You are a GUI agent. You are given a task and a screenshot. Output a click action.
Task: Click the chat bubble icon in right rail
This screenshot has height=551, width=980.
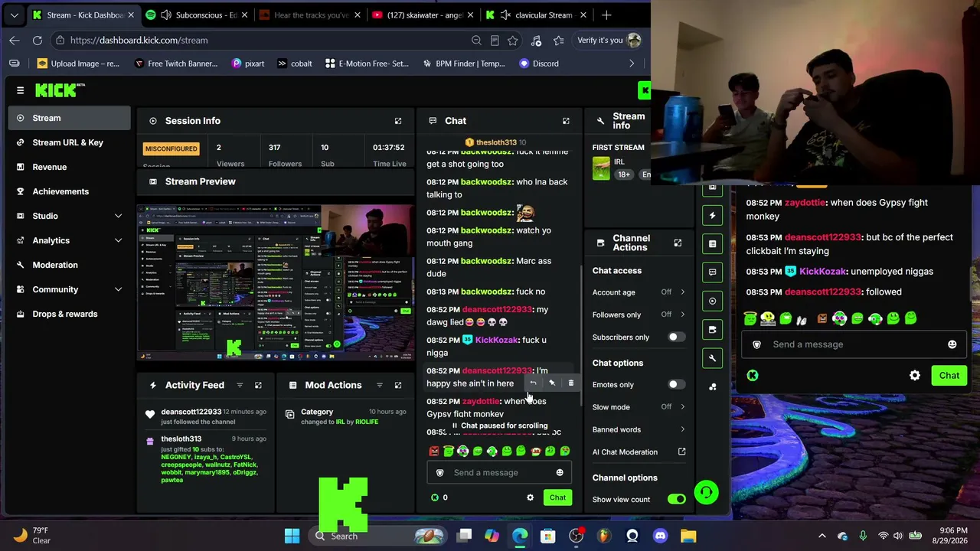point(713,272)
